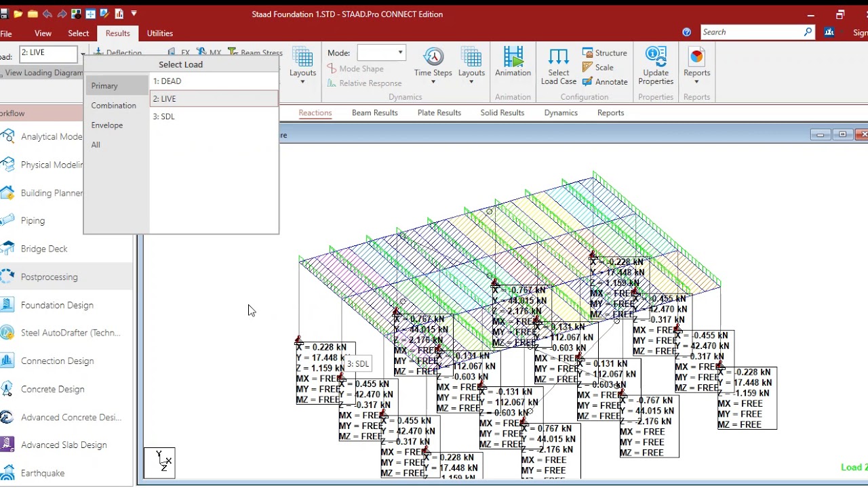Open the user connection advisor icon
Viewport: 868px width, 488px height.
click(x=829, y=32)
